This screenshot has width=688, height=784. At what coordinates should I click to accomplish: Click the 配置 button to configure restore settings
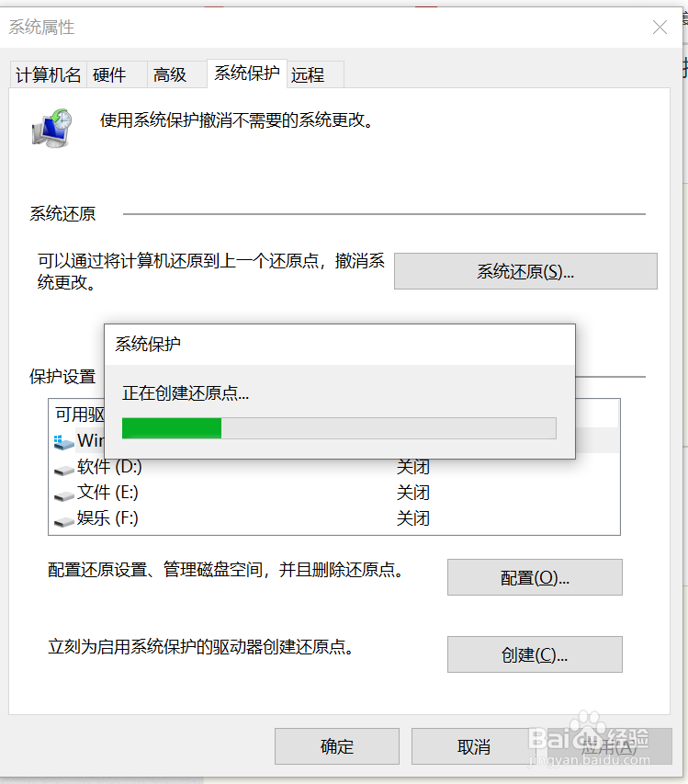click(534, 577)
